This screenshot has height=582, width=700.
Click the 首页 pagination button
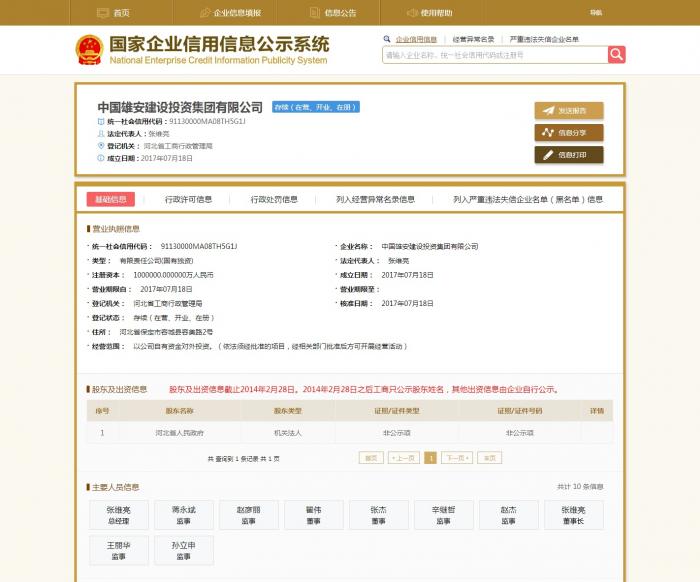click(x=371, y=458)
